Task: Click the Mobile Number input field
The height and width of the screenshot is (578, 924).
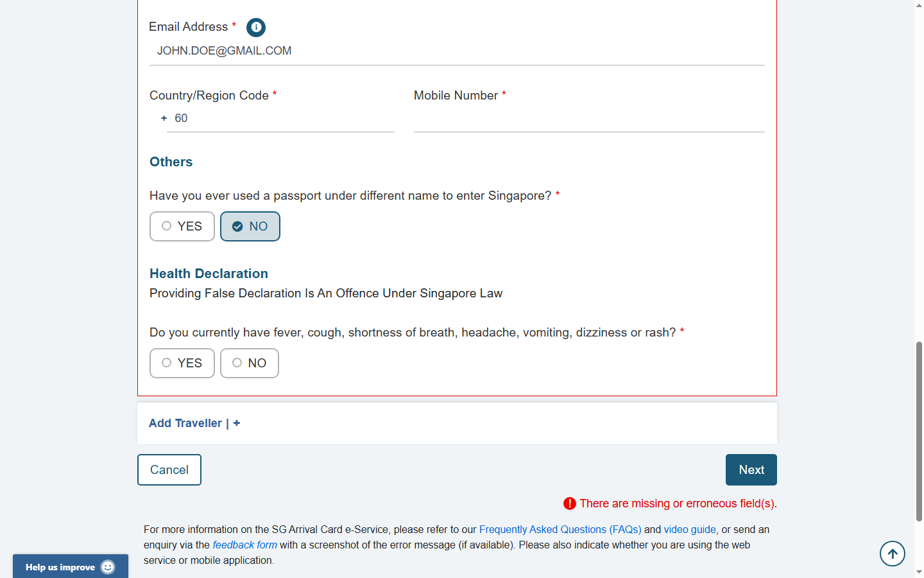Action: click(x=588, y=119)
